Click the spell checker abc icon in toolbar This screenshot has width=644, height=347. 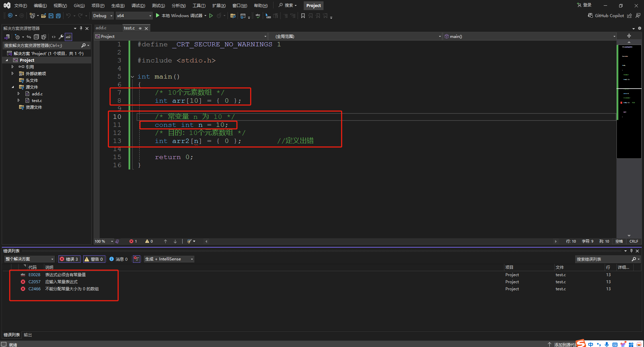click(258, 16)
